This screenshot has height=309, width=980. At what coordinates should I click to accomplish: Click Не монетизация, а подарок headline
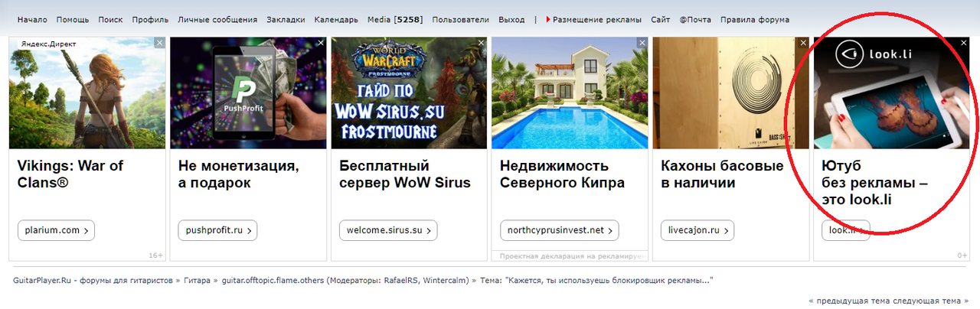(x=239, y=174)
